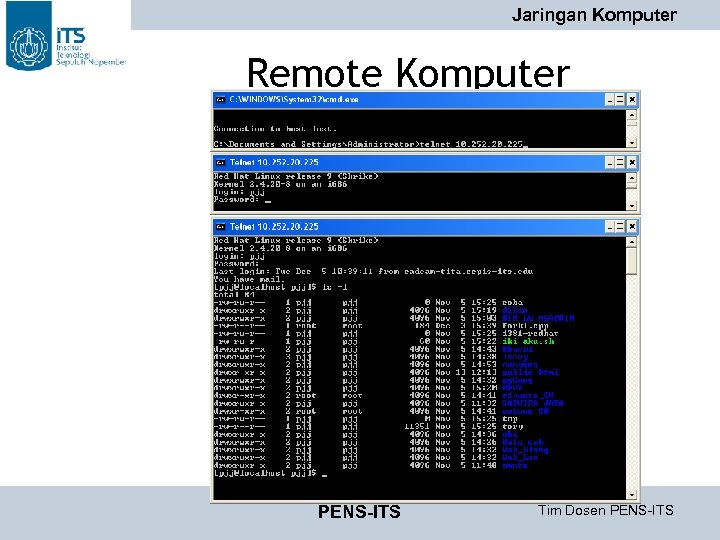720x540 pixels.
Task: Click the 'C:\WINDOWS\System32\cmd.exe' title text
Action: [294, 100]
